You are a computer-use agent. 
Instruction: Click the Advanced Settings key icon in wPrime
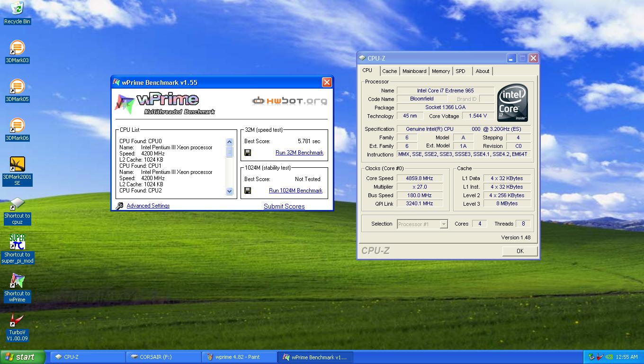120,206
